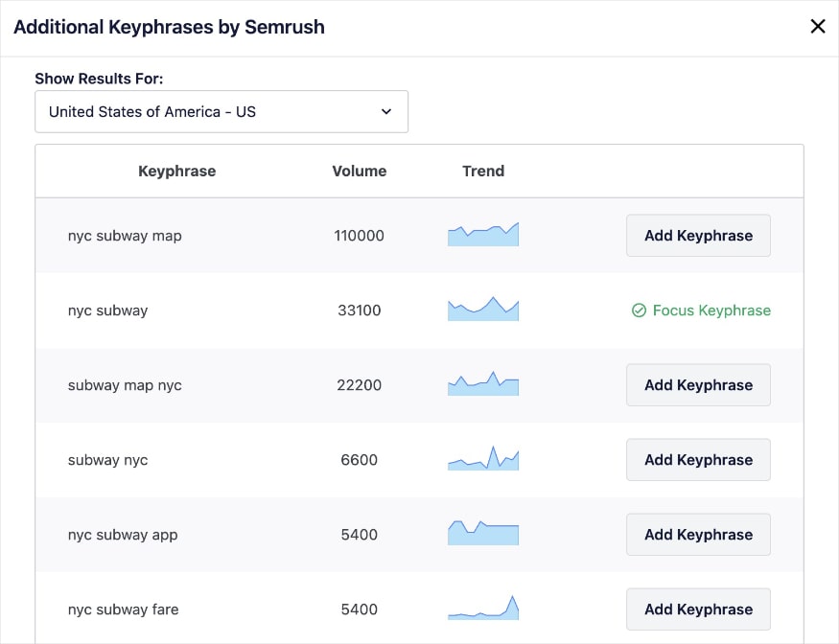Click the dropdown chevron arrow
The image size is (839, 644).
(386, 112)
